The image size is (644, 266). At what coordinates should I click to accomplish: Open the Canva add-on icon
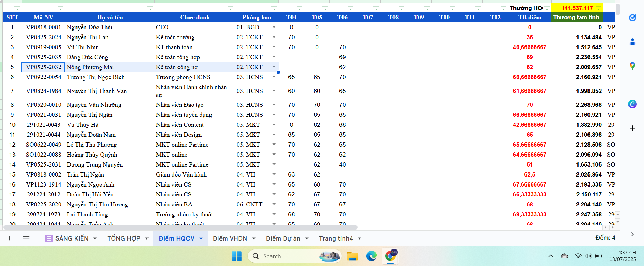coord(632,104)
